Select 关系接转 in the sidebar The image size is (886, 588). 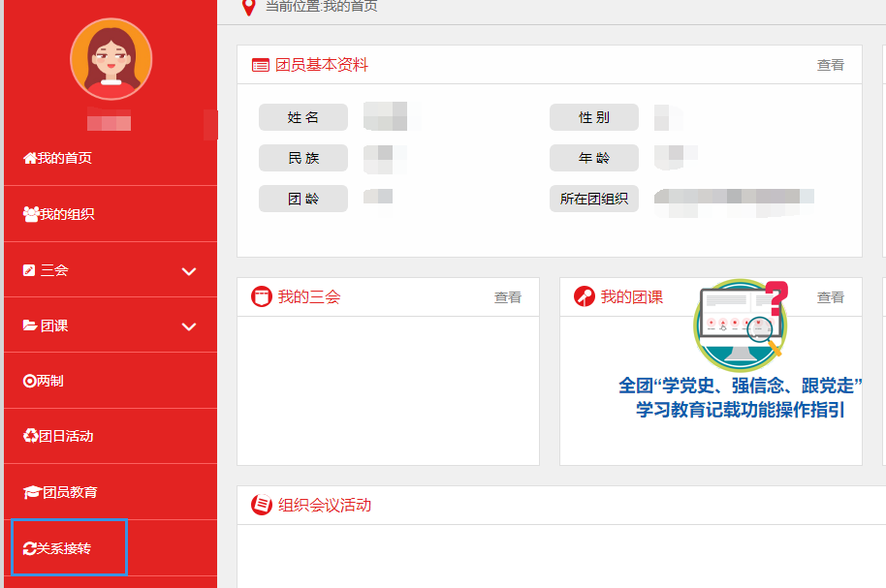68,548
